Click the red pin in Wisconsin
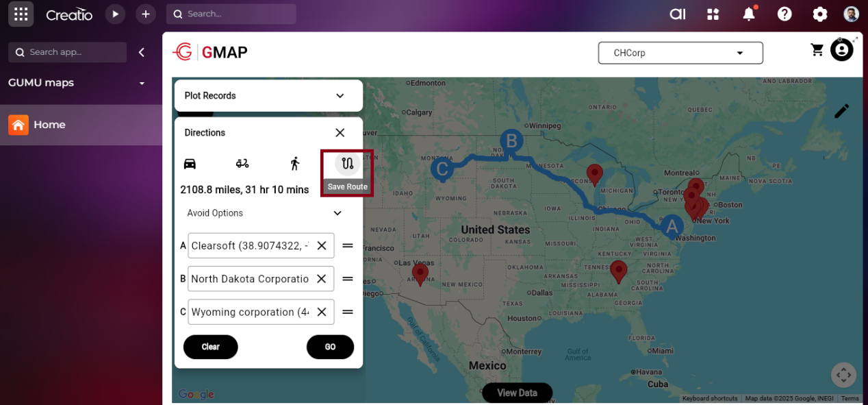 tap(595, 175)
